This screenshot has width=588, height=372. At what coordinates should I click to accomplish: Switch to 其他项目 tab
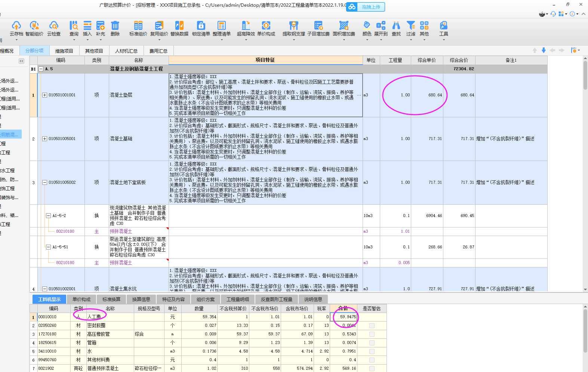point(94,51)
